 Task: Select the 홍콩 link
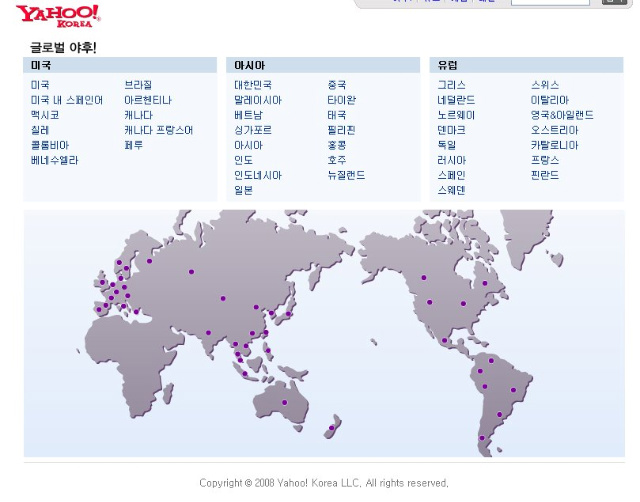pos(337,145)
